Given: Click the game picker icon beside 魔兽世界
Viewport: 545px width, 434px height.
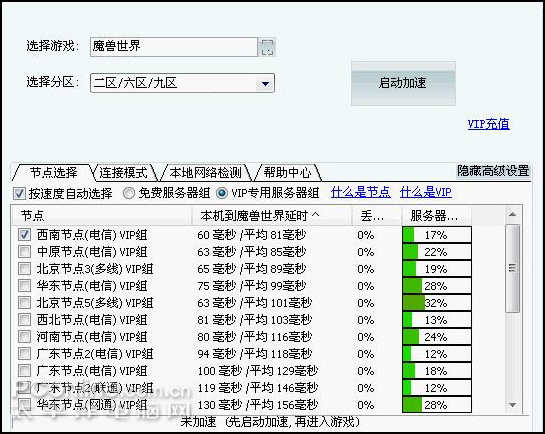Looking at the screenshot, I should (267, 47).
